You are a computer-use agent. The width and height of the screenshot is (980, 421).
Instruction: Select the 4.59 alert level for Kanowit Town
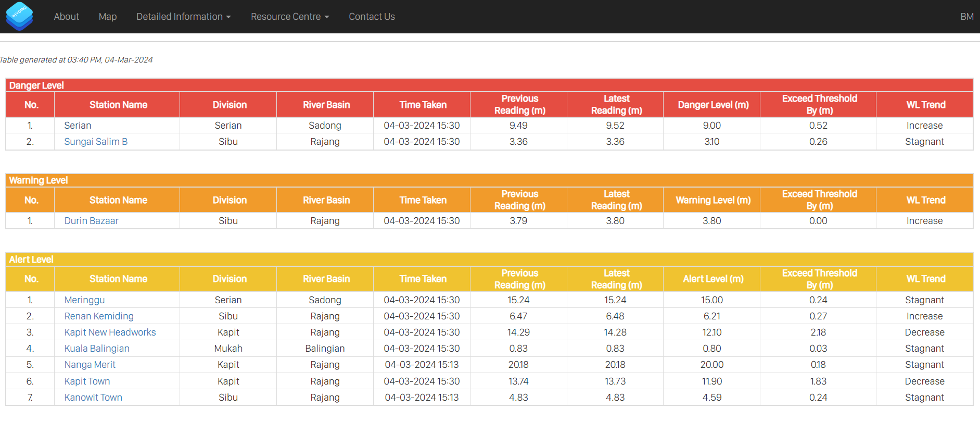[x=712, y=398]
